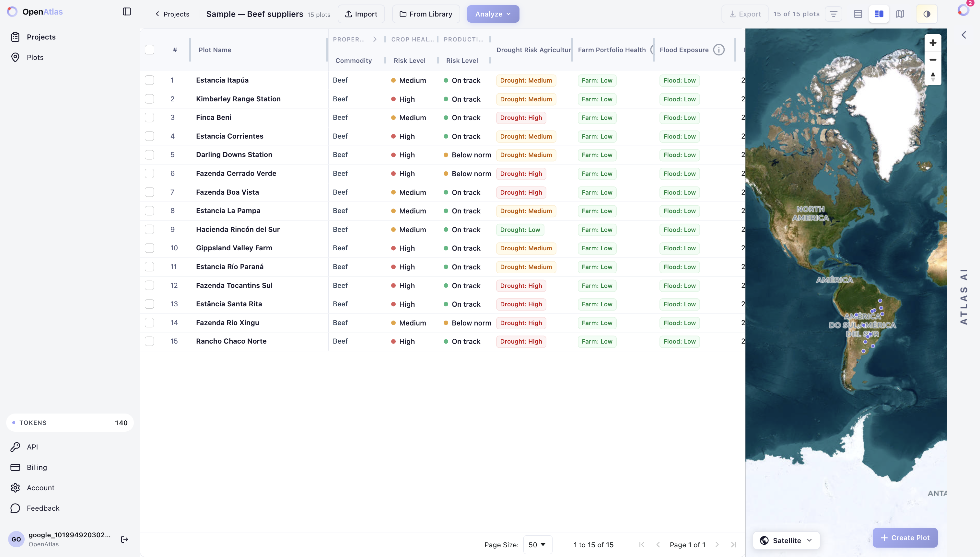Check the Fazenda Boa Vista row checkbox
Viewport: 980px width, 557px height.
(x=150, y=192)
